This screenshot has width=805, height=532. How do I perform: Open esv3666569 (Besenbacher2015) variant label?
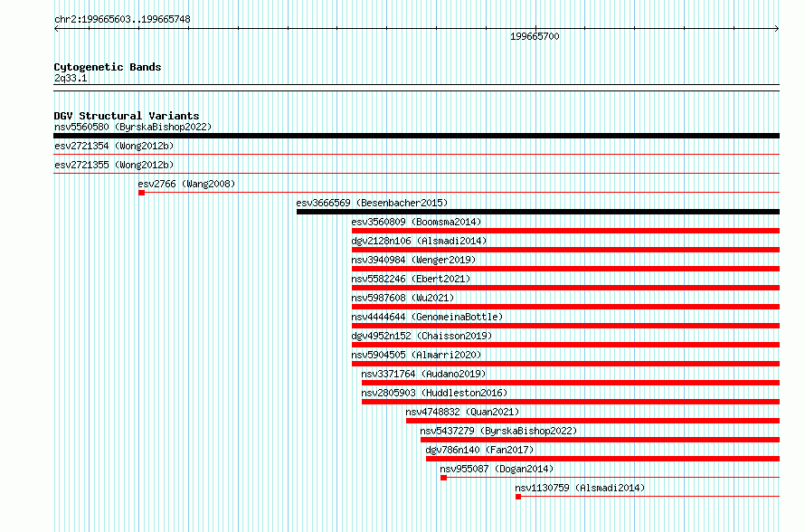click(373, 203)
